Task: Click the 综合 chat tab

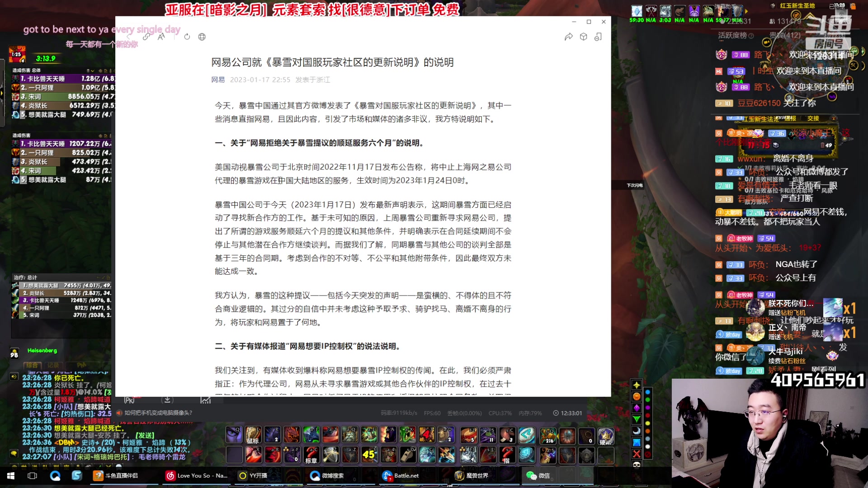Action: (x=32, y=365)
